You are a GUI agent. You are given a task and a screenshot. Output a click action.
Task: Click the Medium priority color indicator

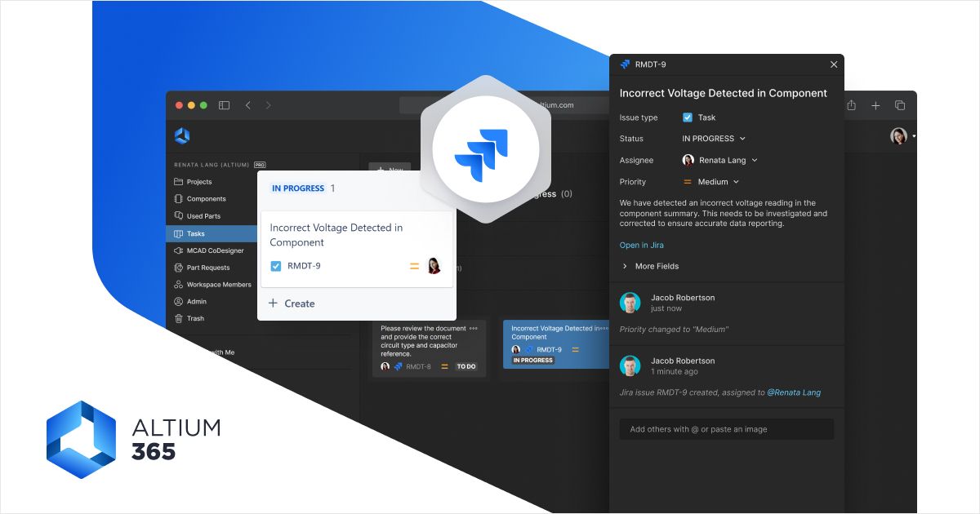(x=687, y=181)
